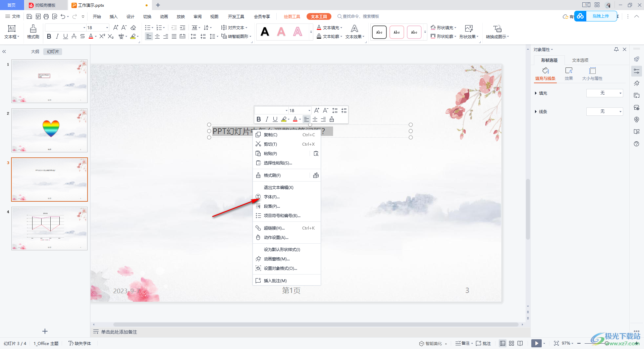Screen dimensions: 644x349
Task: Switch to 文本选项 tab
Action: [580, 60]
